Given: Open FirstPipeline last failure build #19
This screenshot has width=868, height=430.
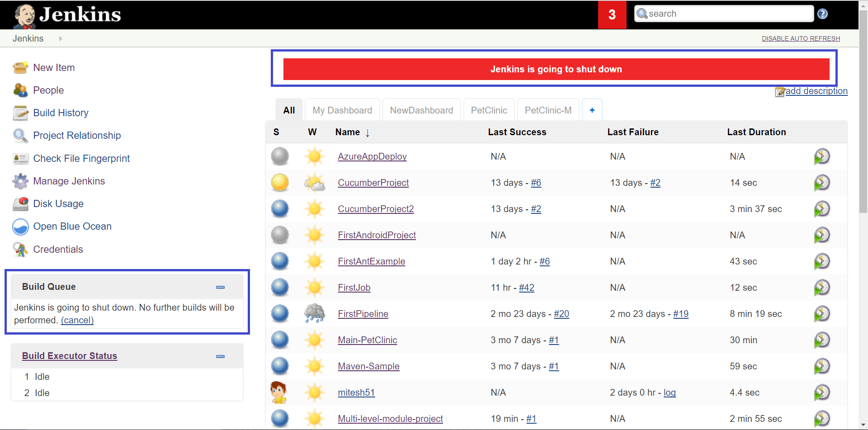Looking at the screenshot, I should pyautogui.click(x=681, y=314).
